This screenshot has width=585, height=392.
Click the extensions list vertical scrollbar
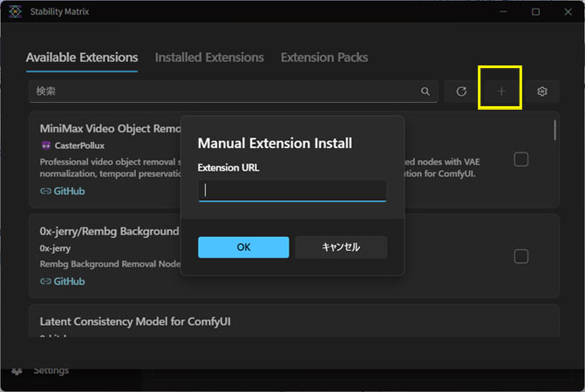(x=555, y=131)
